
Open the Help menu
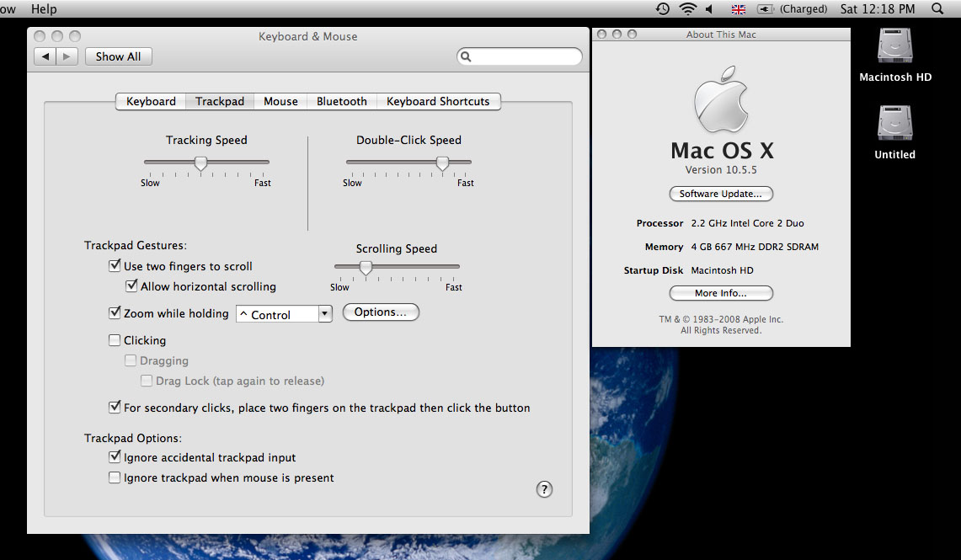[x=44, y=8]
